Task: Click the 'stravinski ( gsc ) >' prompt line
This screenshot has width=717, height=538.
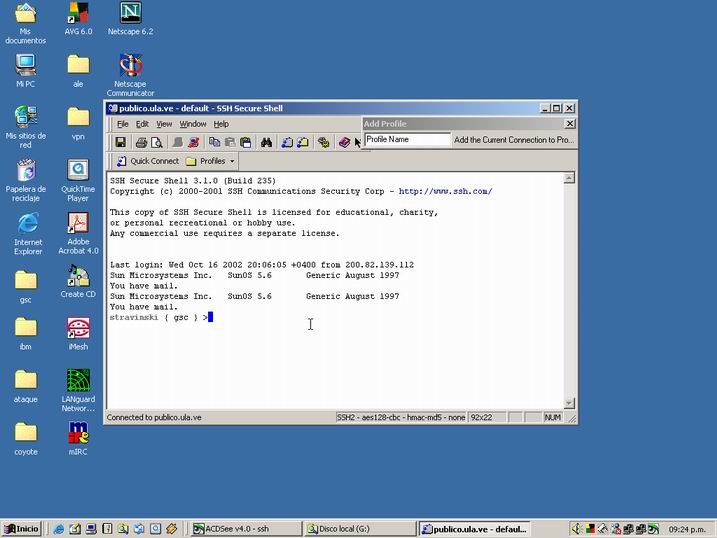Action: tap(159, 317)
